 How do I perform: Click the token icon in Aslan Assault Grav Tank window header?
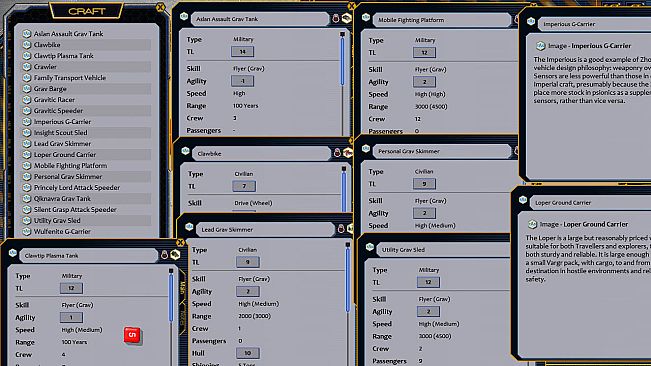pos(346,18)
